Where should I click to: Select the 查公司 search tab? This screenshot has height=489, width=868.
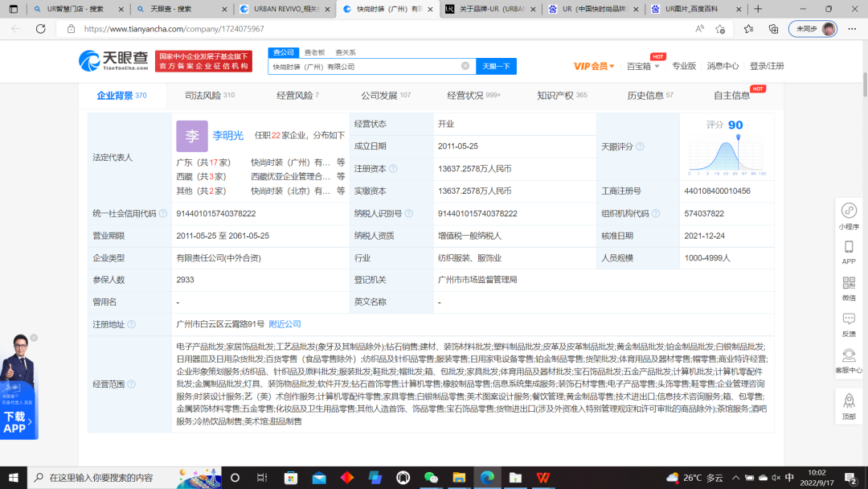click(284, 52)
